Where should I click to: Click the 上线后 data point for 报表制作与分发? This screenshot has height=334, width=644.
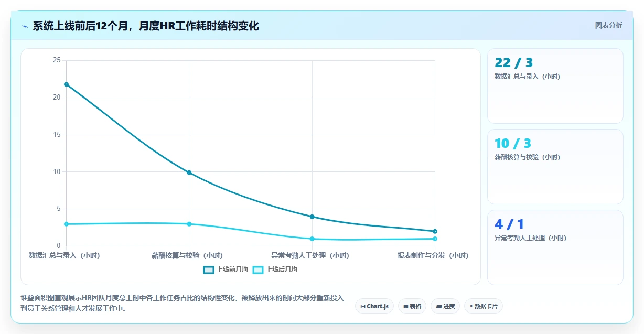pyautogui.click(x=435, y=239)
